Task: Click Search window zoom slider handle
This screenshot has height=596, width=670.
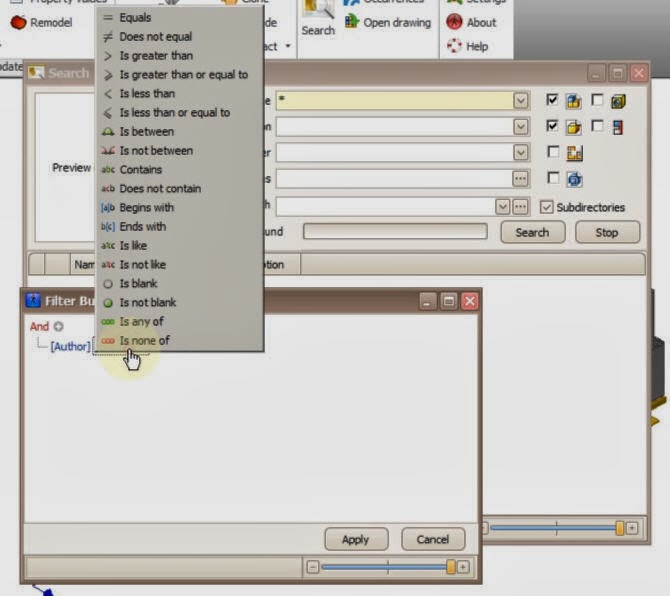Action: 620,528
